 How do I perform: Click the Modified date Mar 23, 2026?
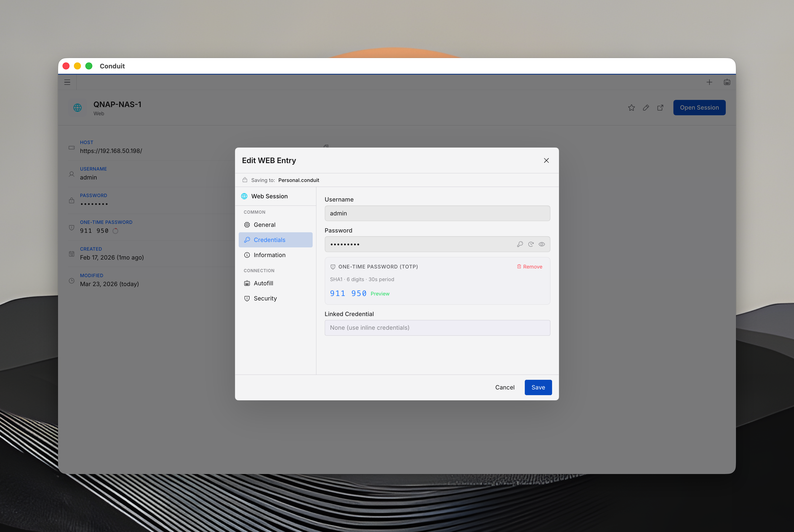click(x=109, y=284)
